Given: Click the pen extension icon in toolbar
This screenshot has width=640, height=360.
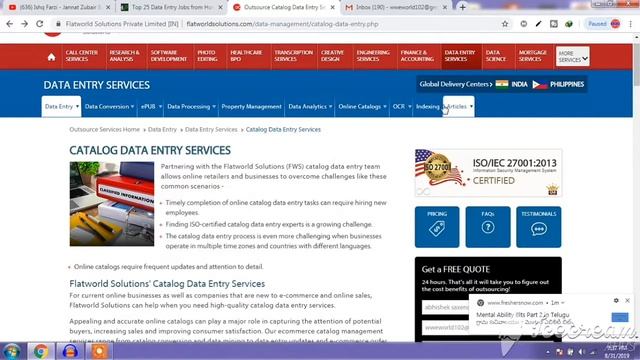Looking at the screenshot, I should [x=538, y=24].
